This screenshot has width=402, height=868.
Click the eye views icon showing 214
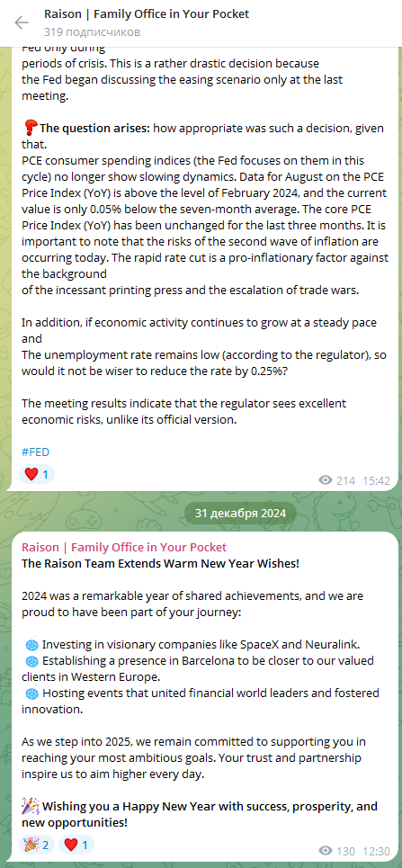coord(326,480)
